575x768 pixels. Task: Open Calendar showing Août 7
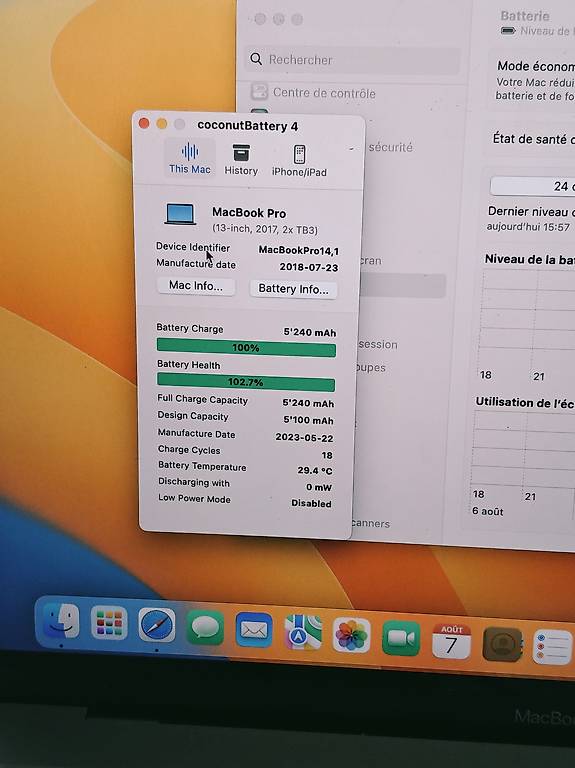click(x=452, y=641)
